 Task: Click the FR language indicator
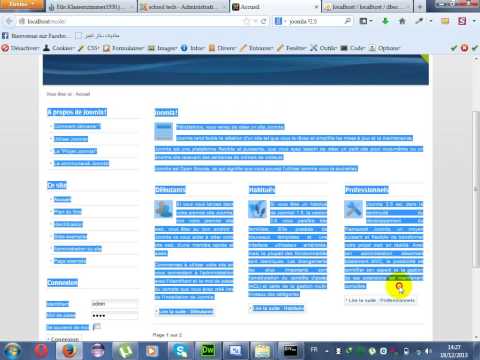point(314,350)
